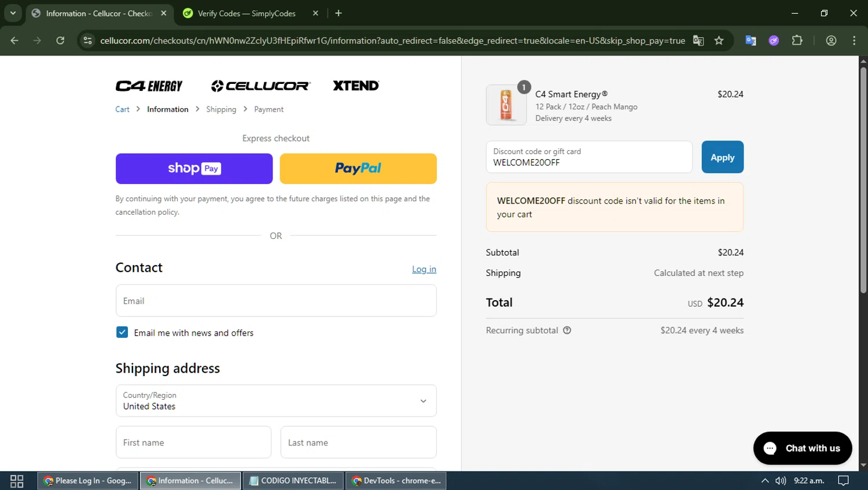Close the Information - Cellucor tab
This screenshot has width=868, height=490.
[x=164, y=13]
